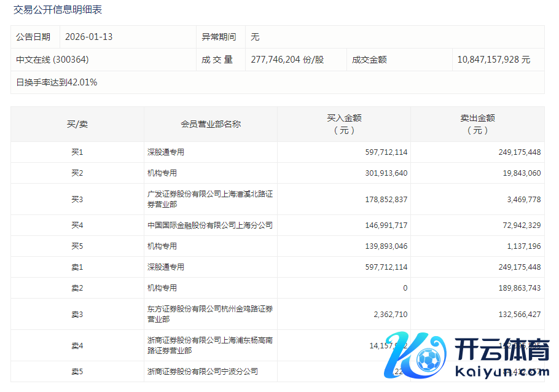Click the 会员营业部名称 column header
This screenshot has width=559, height=392.
(210, 124)
